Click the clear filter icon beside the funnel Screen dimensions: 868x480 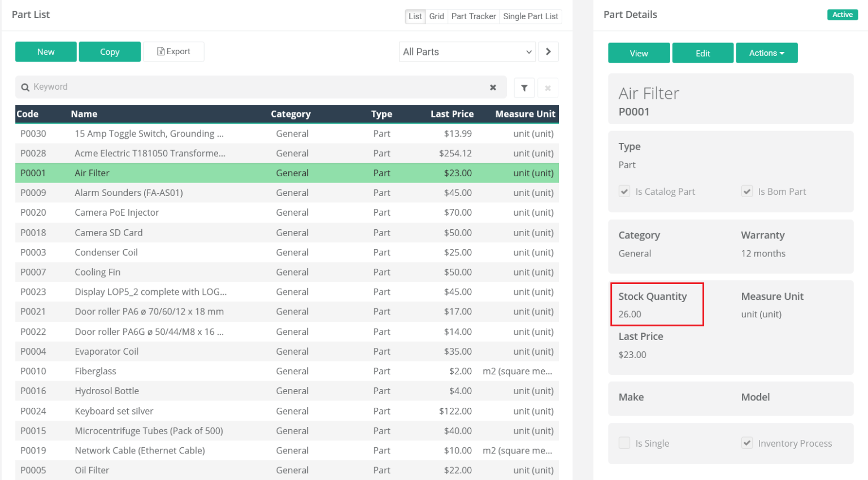pos(547,88)
